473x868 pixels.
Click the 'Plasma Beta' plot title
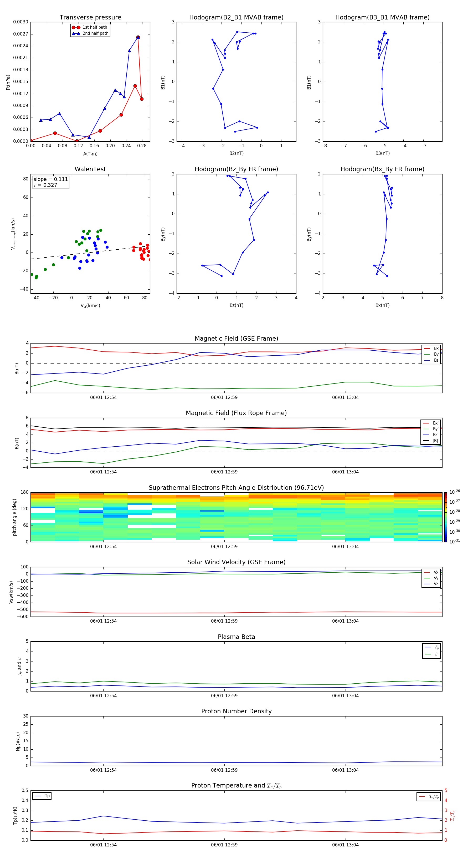[x=236, y=637]
